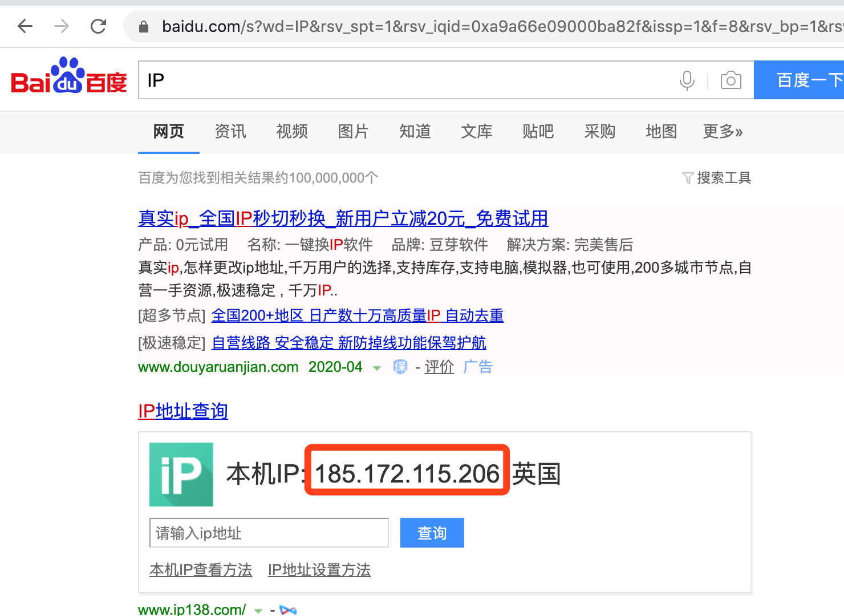This screenshot has width=844, height=616.
Task: Open link 自营线路 安全稳定 新防掉线功能
Action: pyautogui.click(x=349, y=343)
